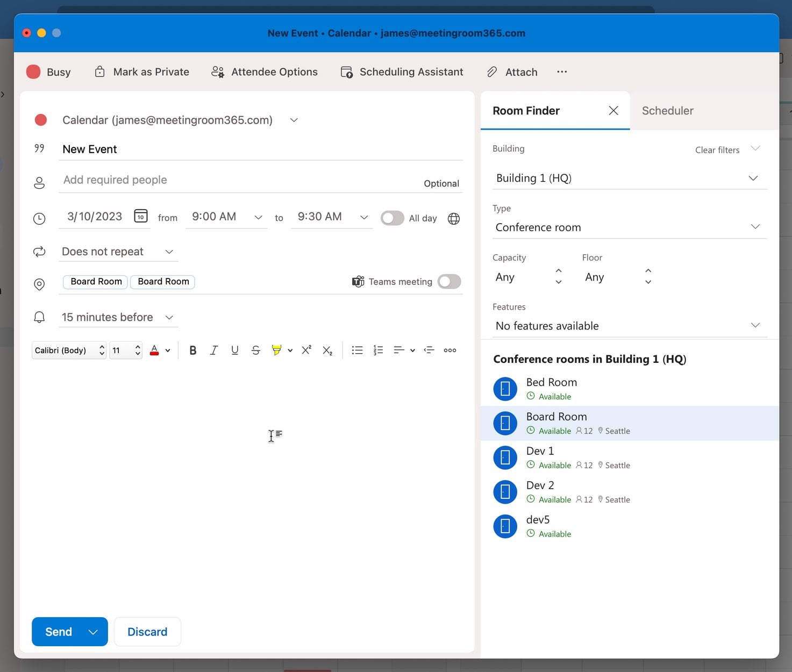
Task: Apply Italic formatting
Action: coord(213,351)
